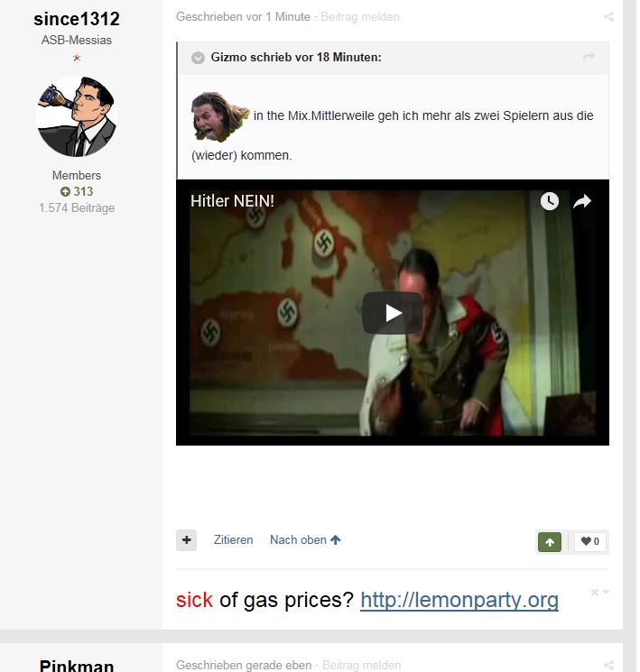Click 'Beitrag melden' on since1312's post
The width and height of the screenshot is (640, 672).
pos(360,17)
